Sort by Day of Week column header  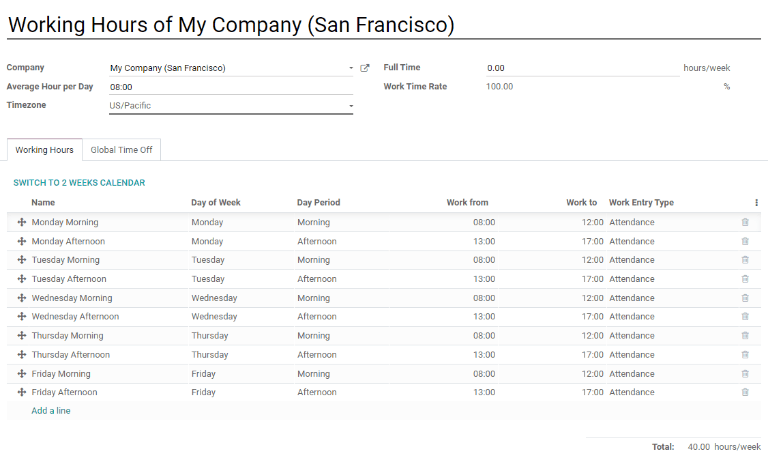(x=216, y=202)
